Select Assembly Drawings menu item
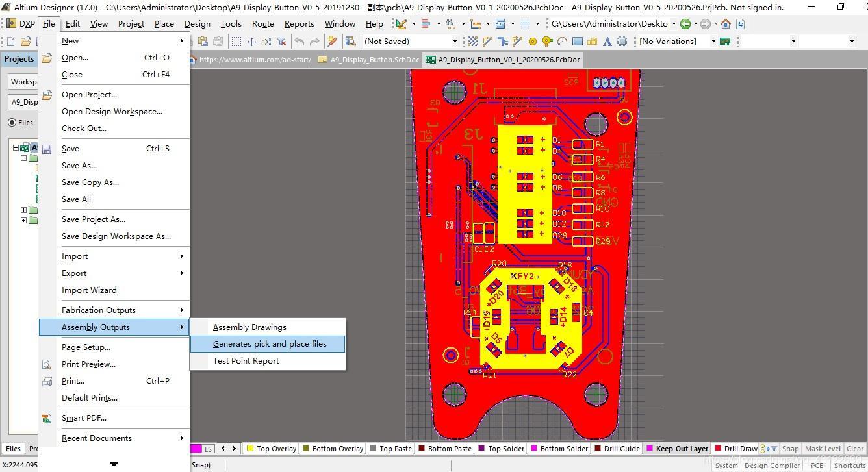868x472 pixels. pyautogui.click(x=268, y=327)
